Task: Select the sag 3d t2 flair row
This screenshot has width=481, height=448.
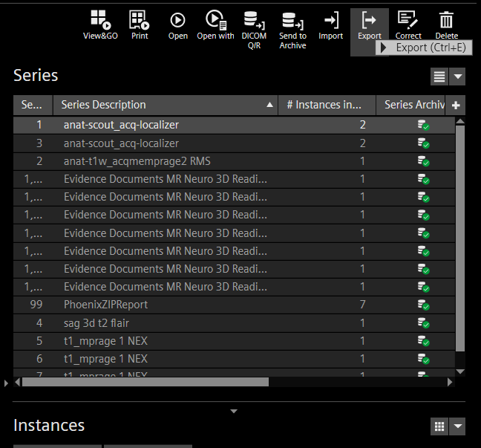Action: (x=234, y=323)
